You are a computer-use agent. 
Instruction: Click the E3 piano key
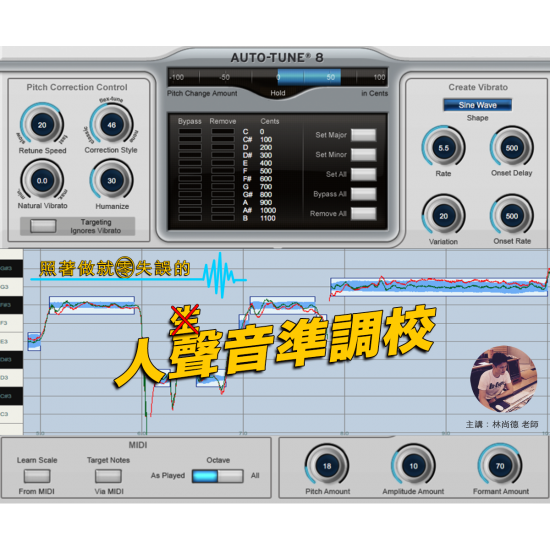click(11, 341)
